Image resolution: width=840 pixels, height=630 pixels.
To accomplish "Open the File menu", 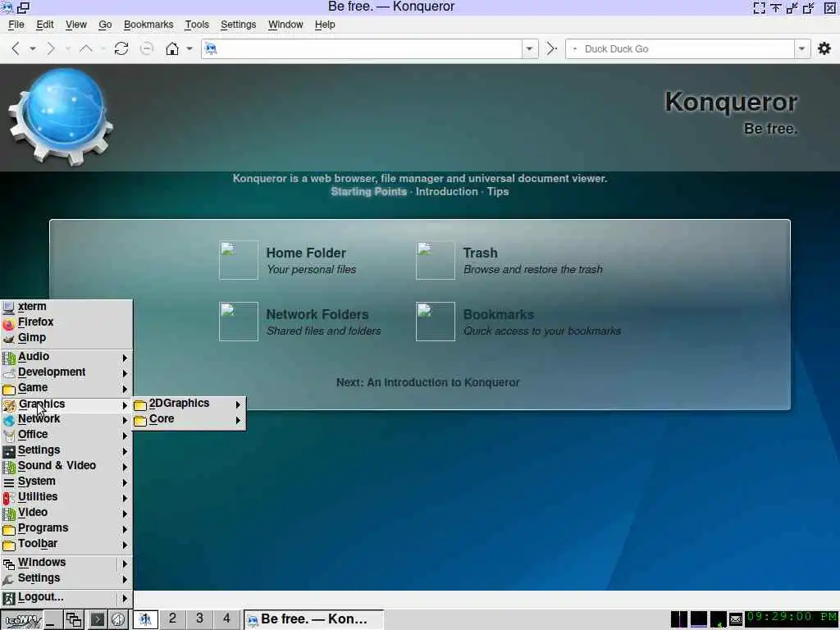I will pyautogui.click(x=16, y=25).
